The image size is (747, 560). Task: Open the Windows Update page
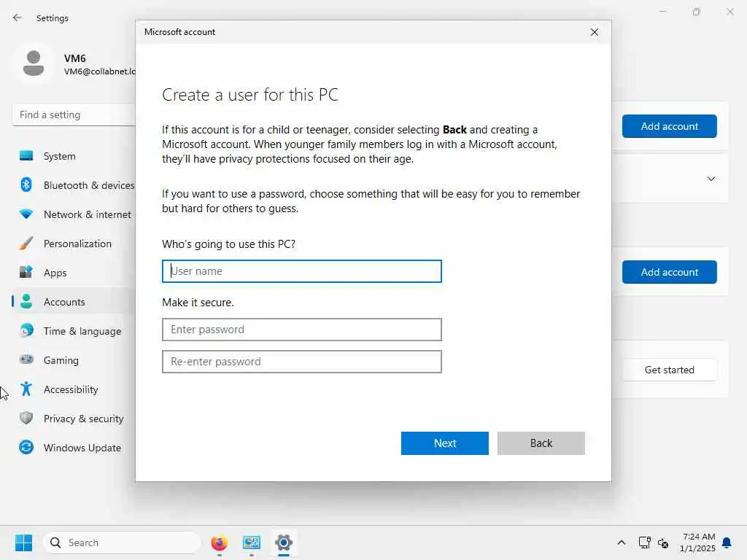click(82, 448)
